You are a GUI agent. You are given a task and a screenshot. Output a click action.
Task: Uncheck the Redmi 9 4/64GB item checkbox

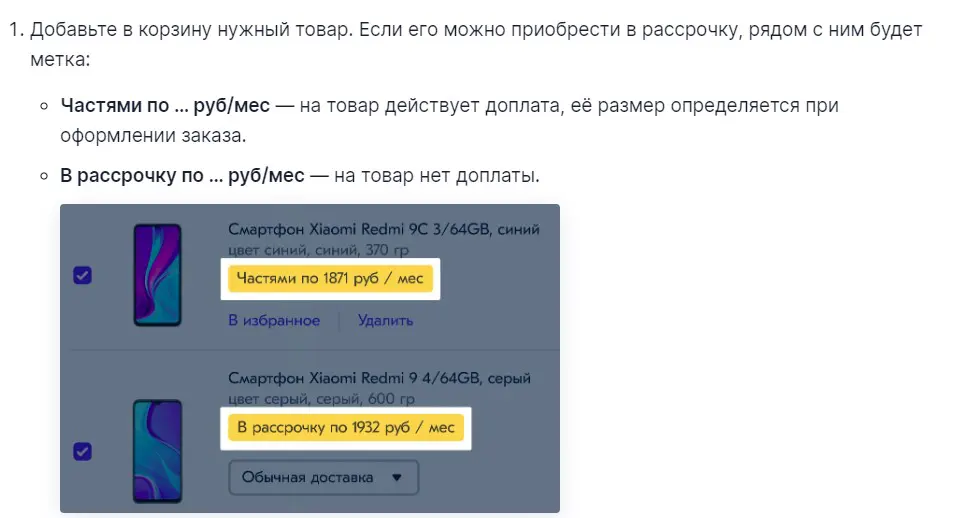click(83, 451)
